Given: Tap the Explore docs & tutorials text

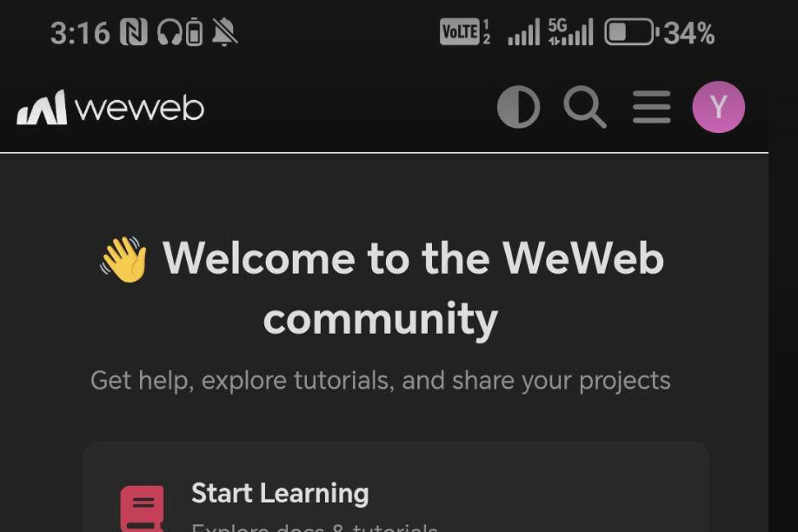Looking at the screenshot, I should (x=314, y=527).
